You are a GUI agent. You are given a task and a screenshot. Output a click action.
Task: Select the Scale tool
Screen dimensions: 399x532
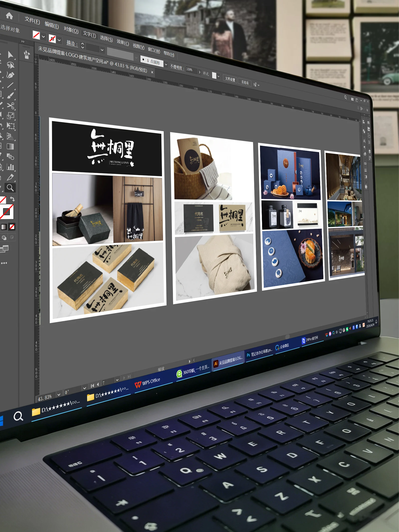(x=10, y=115)
